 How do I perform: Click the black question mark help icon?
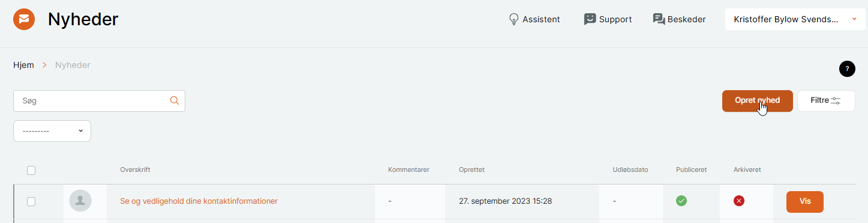click(847, 69)
